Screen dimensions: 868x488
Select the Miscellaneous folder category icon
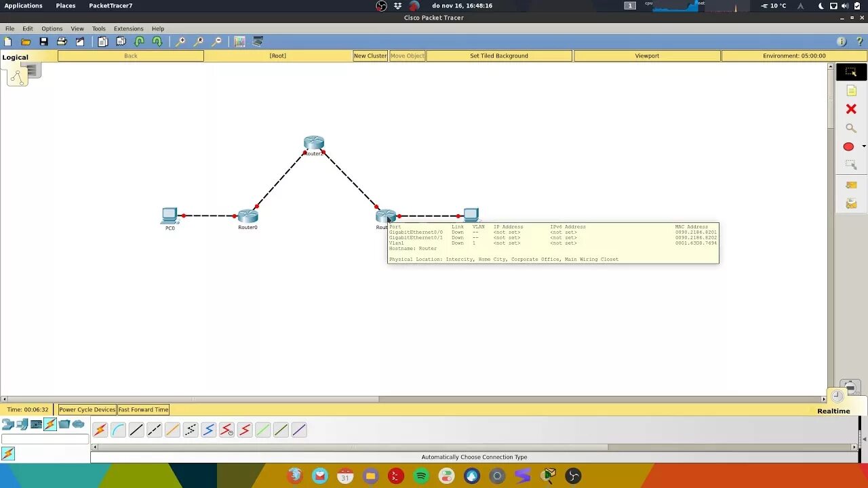[64, 424]
